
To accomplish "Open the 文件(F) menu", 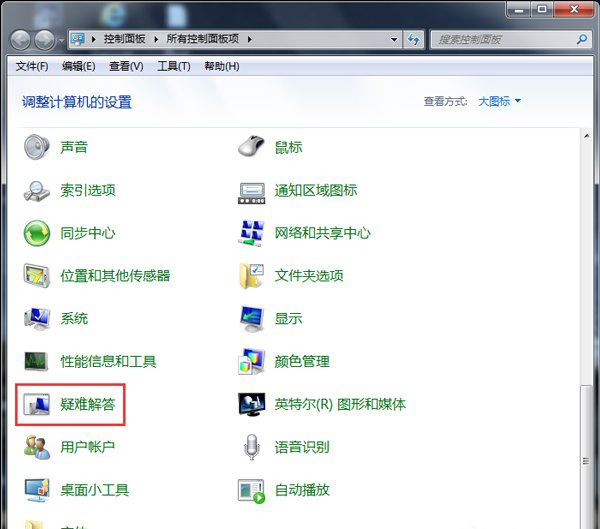I will click(x=32, y=66).
